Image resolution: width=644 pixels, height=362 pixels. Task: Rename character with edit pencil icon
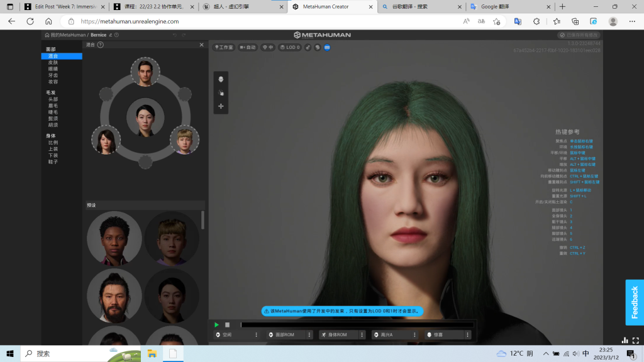click(x=111, y=35)
